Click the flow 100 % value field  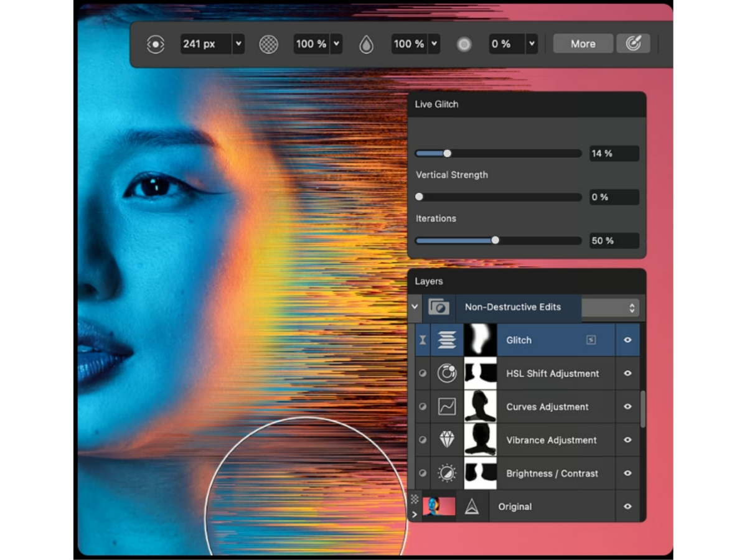pos(410,44)
